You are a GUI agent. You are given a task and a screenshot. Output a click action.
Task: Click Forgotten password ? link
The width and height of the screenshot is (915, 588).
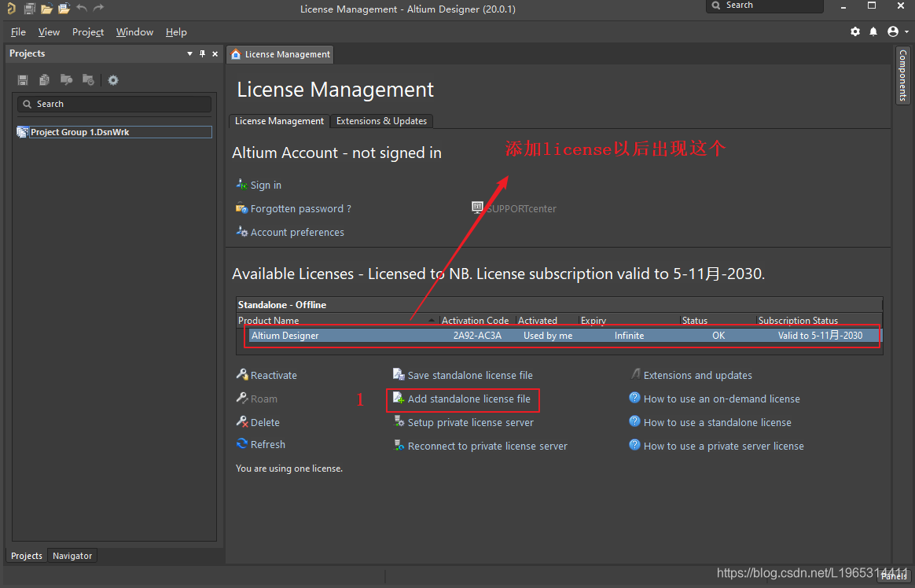pyautogui.click(x=301, y=209)
